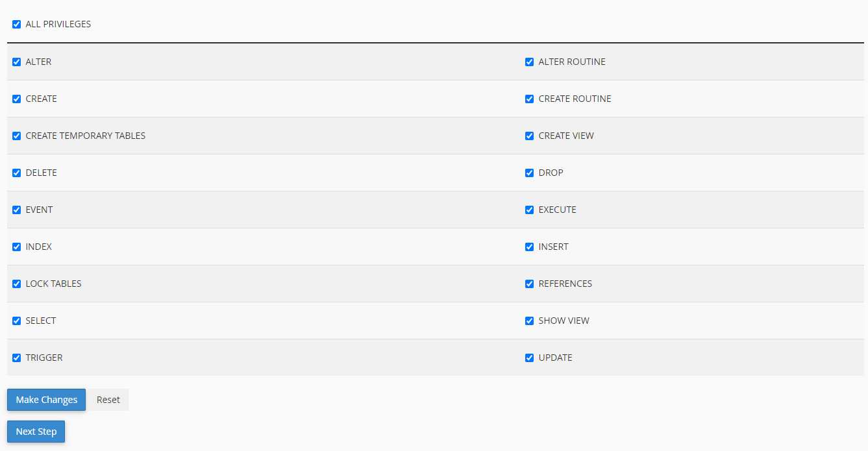The image size is (868, 451).
Task: Toggle the DELETE privilege checkbox
Action: (x=17, y=173)
